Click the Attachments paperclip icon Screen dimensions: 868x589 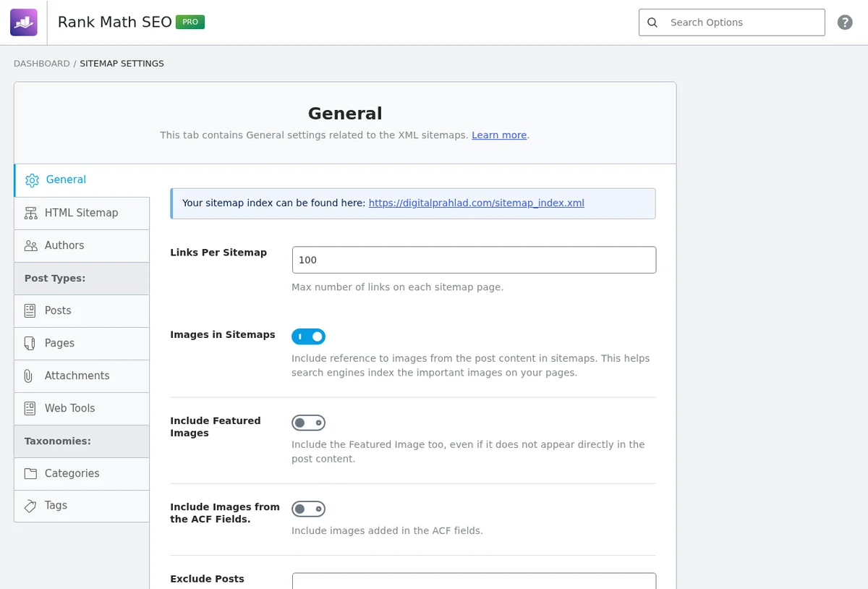29,376
